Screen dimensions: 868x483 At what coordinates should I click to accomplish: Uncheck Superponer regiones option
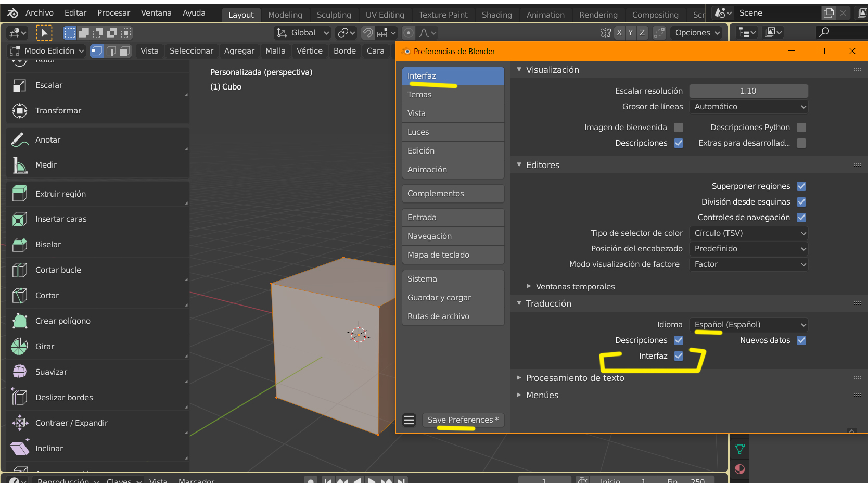801,186
